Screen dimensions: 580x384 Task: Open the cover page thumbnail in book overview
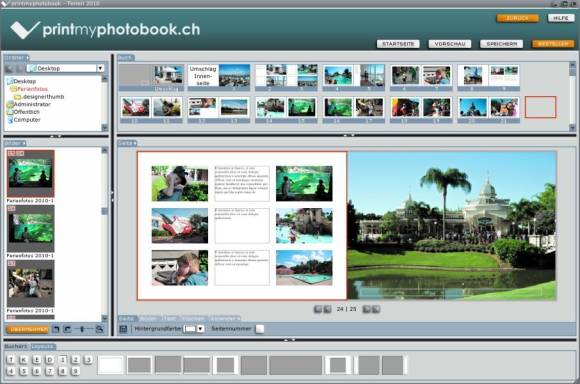(x=151, y=78)
